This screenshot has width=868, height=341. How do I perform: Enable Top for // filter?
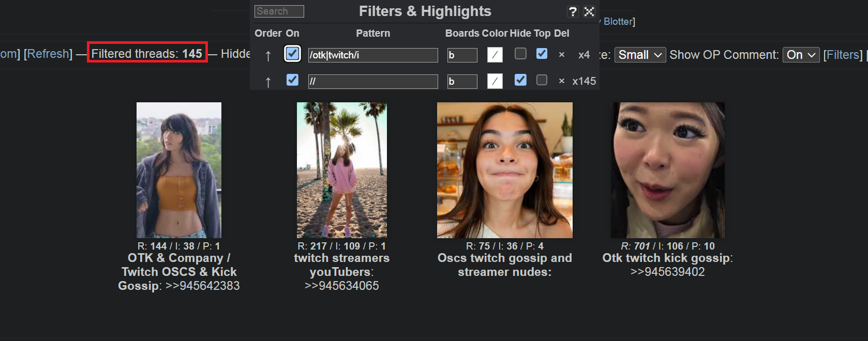click(x=542, y=80)
